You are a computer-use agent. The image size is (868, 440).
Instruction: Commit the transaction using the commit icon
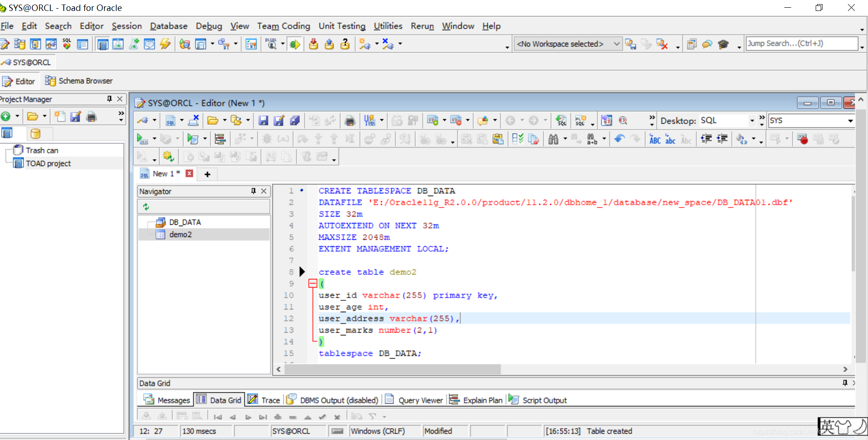[314, 44]
